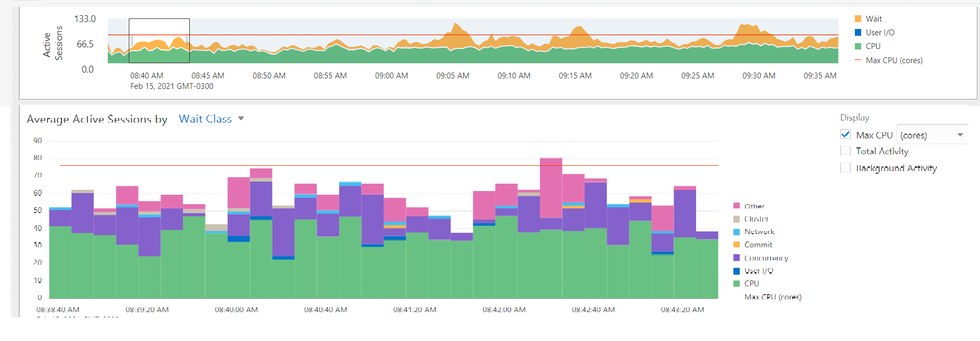Uncheck the Max CPU checkbox
980x341 pixels.
(x=845, y=135)
